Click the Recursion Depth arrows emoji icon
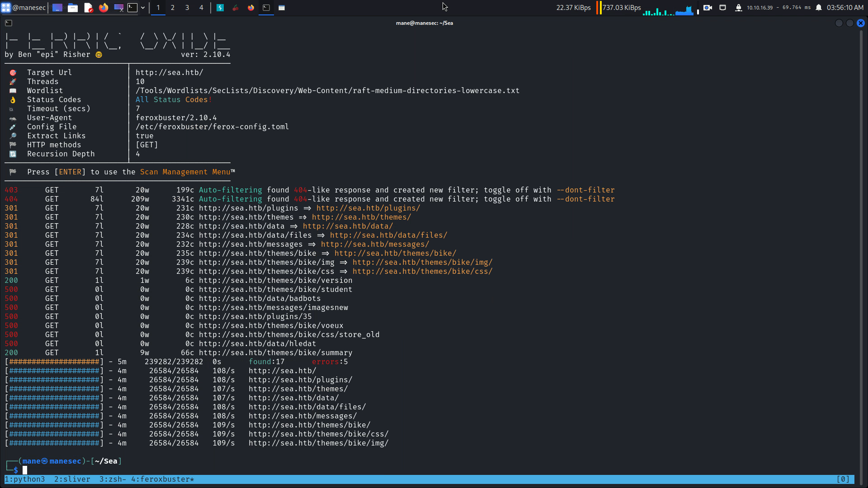 [x=13, y=154]
